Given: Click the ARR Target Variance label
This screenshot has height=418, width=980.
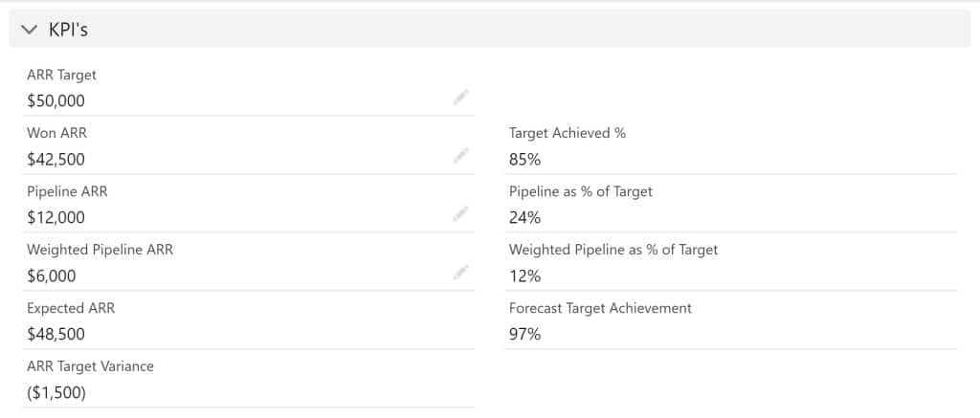Looking at the screenshot, I should pyautogui.click(x=90, y=366).
